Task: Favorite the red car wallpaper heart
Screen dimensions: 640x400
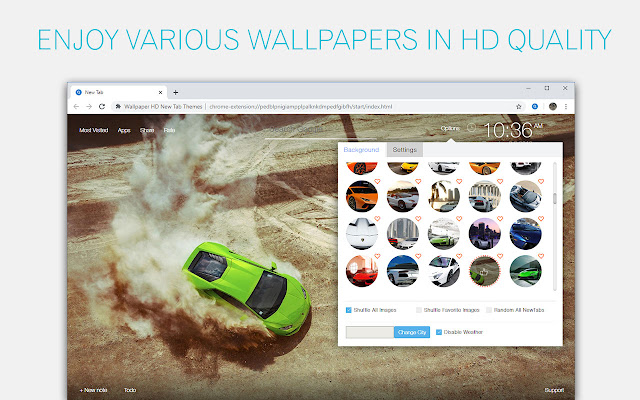Action: click(x=377, y=256)
